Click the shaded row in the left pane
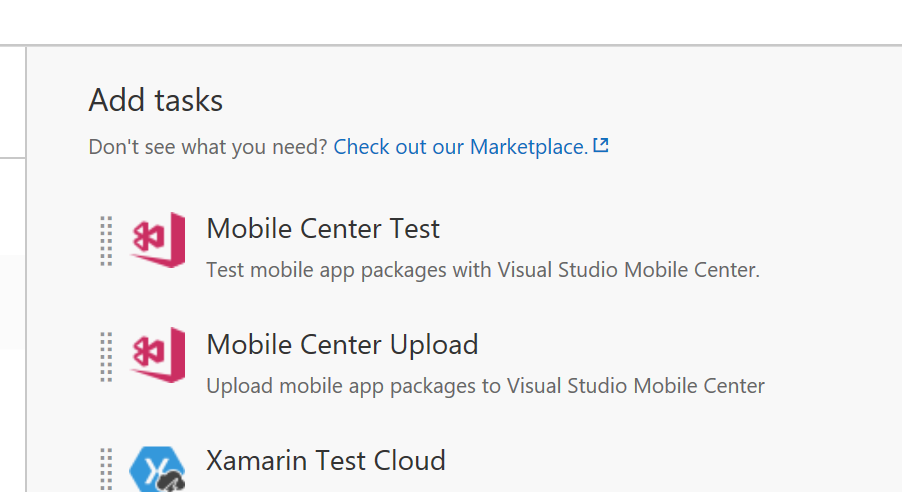The image size is (902, 492). tap(12, 302)
